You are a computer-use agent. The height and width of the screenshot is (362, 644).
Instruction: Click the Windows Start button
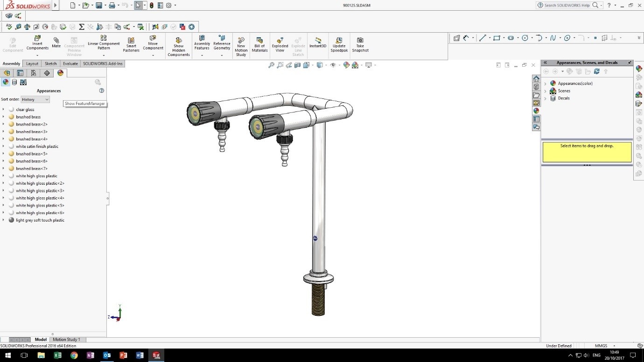[x=8, y=355]
